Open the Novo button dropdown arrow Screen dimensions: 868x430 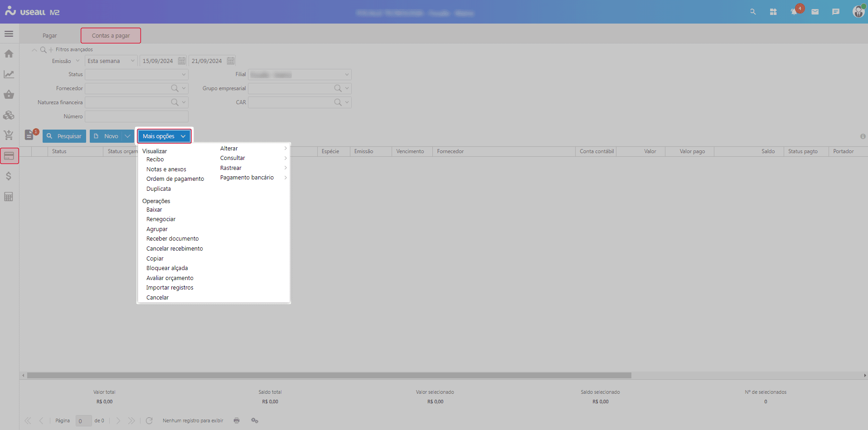(128, 136)
